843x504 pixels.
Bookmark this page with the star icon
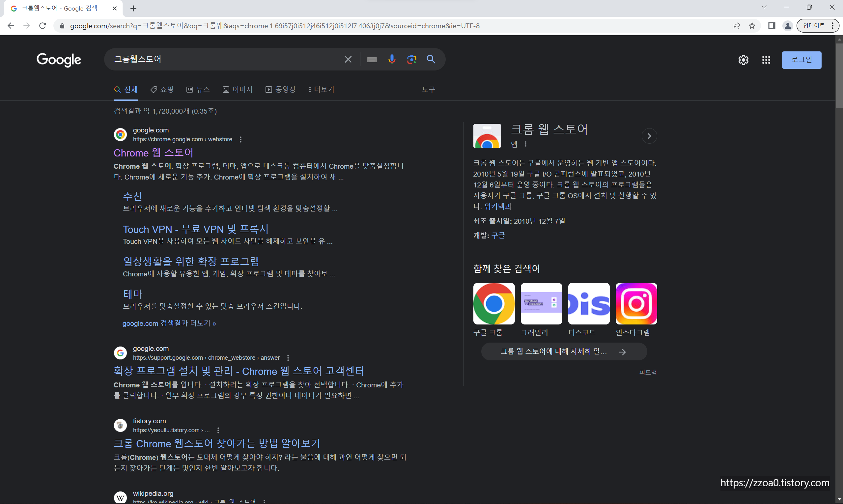(x=752, y=26)
